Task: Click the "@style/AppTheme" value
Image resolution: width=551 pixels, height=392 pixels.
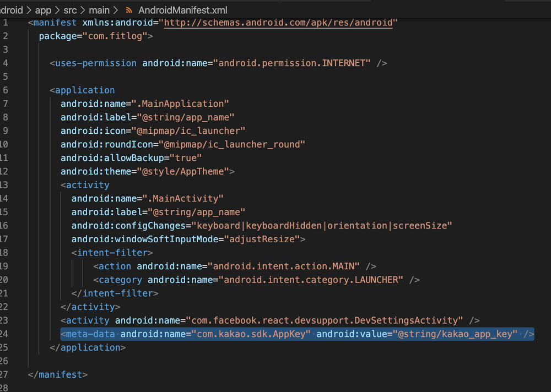Action: [x=183, y=171]
